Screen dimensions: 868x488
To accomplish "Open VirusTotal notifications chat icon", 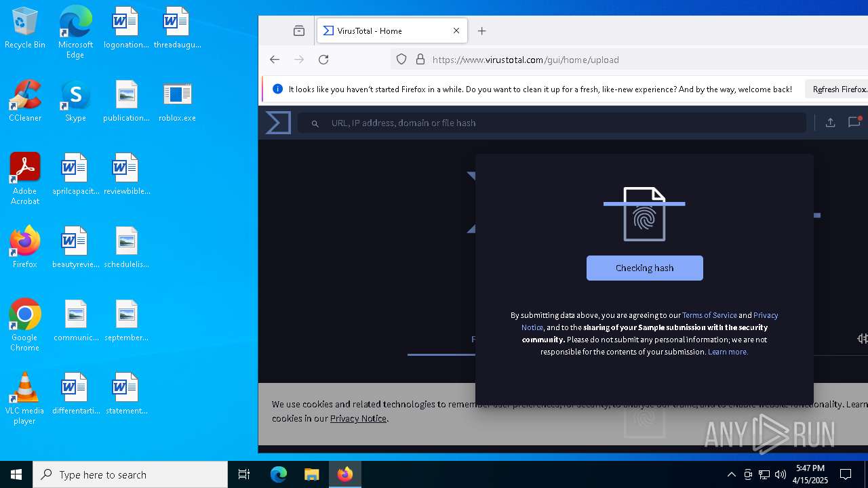I will tap(854, 122).
